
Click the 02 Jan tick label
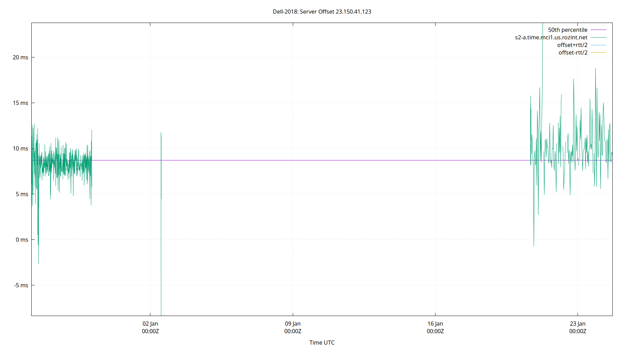[x=150, y=323]
